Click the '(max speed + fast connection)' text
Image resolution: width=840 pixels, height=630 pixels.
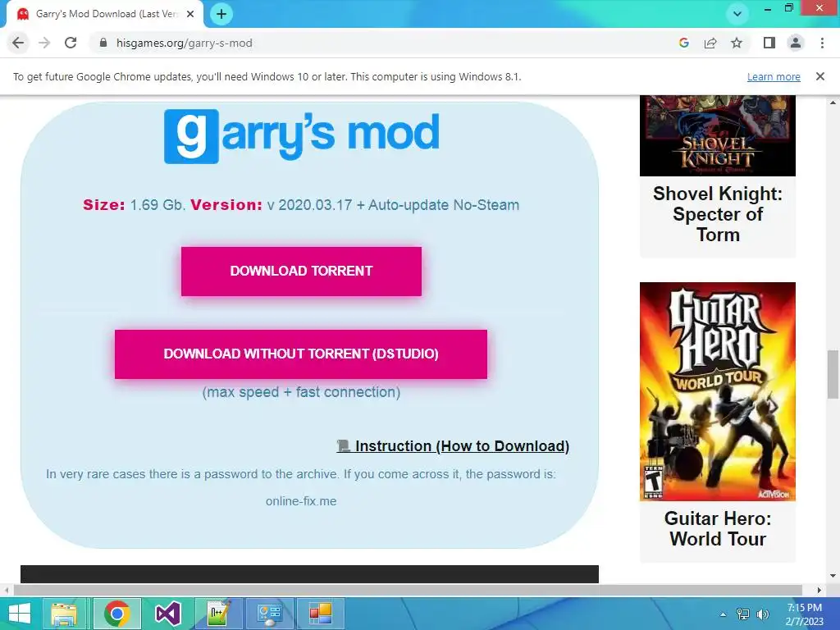(301, 392)
